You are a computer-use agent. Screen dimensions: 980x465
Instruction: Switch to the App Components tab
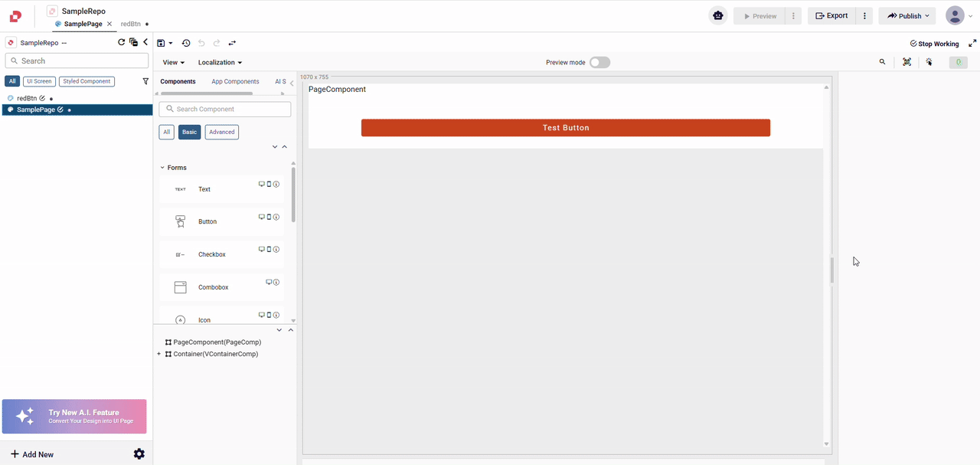coord(235,81)
